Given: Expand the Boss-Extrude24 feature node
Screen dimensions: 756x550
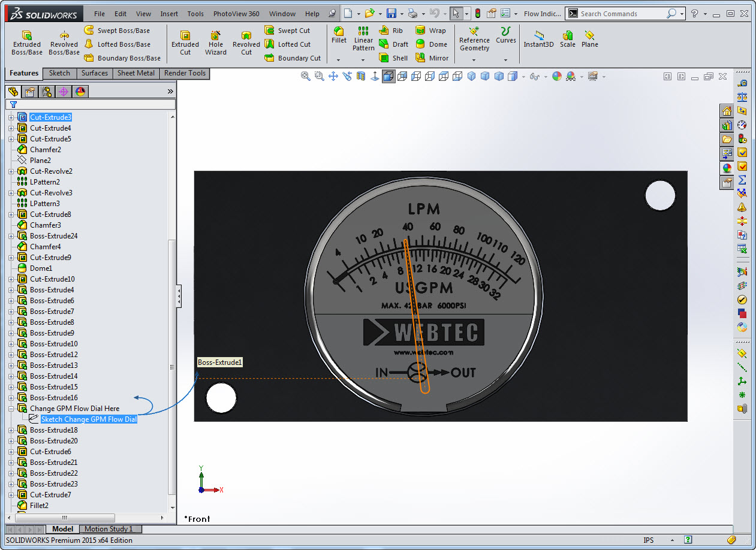Looking at the screenshot, I should [11, 236].
